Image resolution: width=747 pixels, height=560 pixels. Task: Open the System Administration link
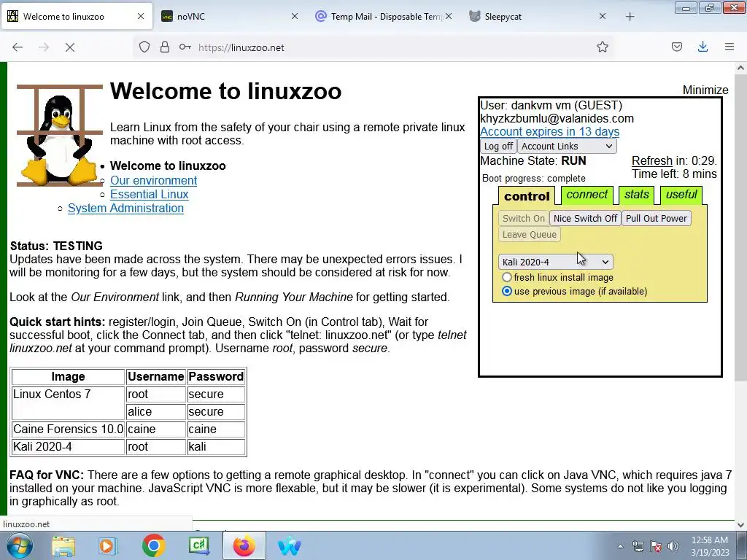(x=125, y=208)
